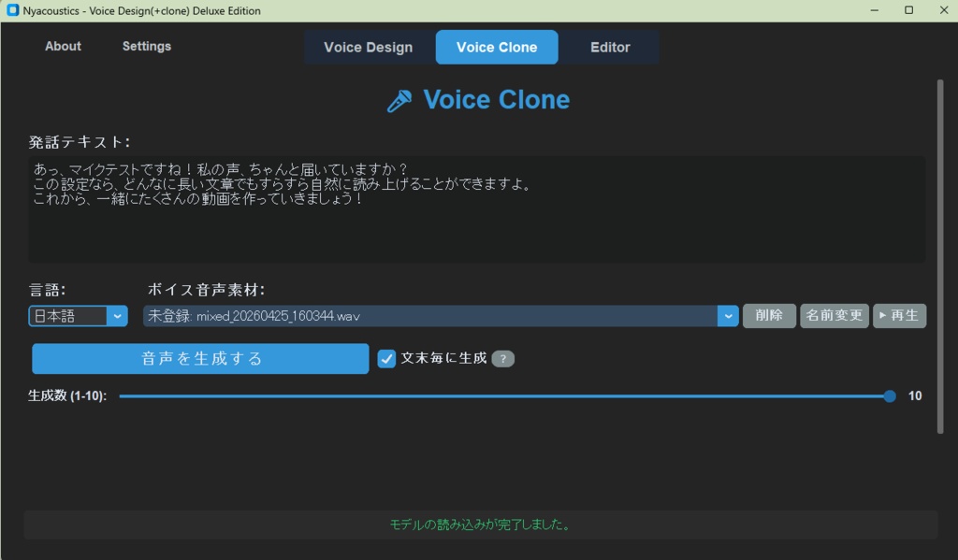This screenshot has height=560, width=958.
Task: Click the microphone icon beside Voice Clone heading
Action: (x=399, y=99)
